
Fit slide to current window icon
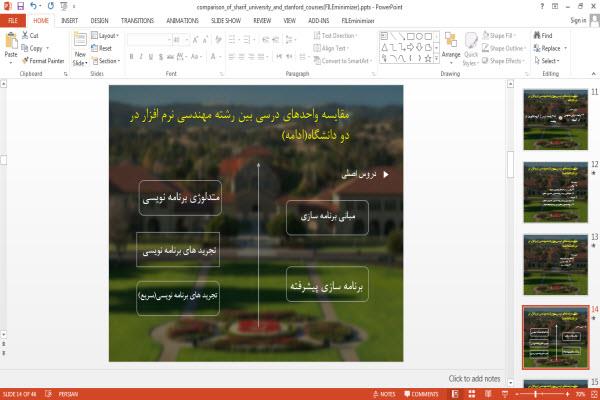tap(595, 394)
